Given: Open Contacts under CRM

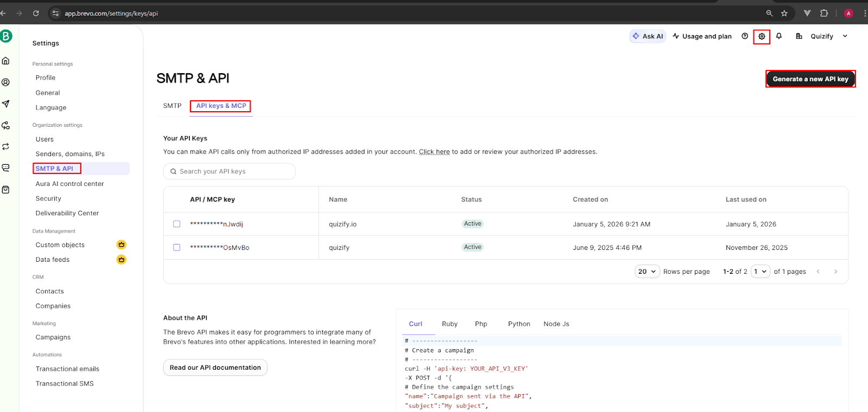Looking at the screenshot, I should pos(50,291).
